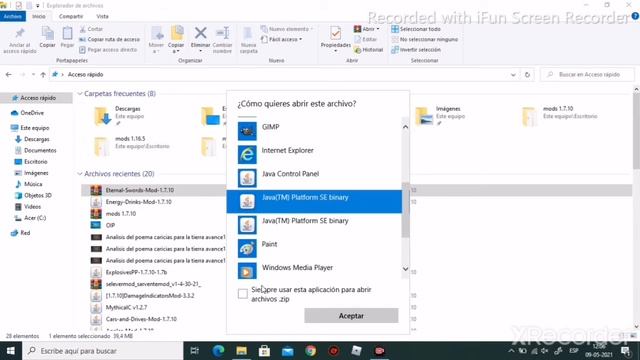The width and height of the screenshot is (640, 360).
Task: Go back with the navigation back arrow
Action: click(x=9, y=74)
